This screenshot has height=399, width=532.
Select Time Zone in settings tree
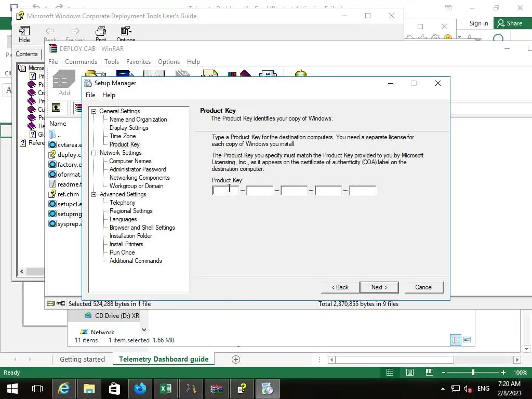pos(123,136)
